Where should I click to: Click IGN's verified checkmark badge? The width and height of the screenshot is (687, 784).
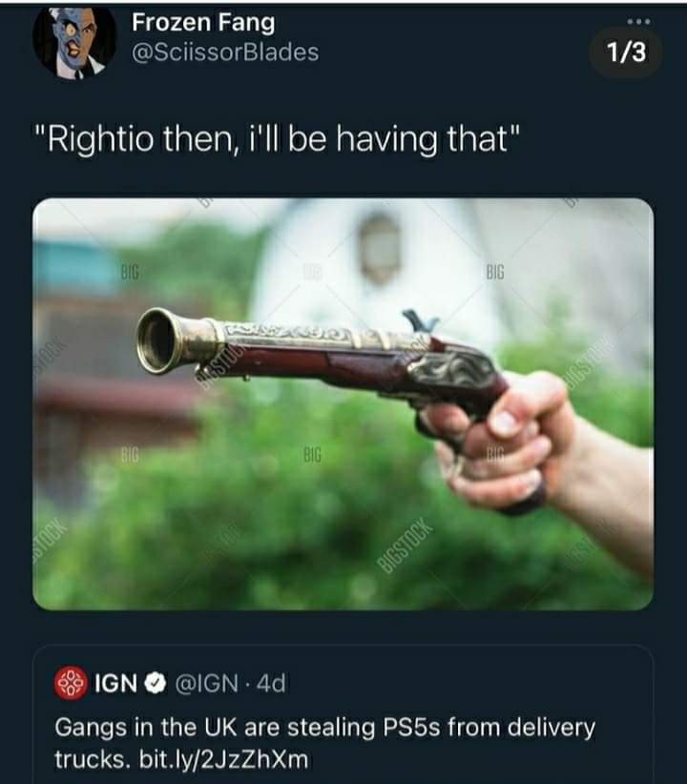tap(156, 683)
